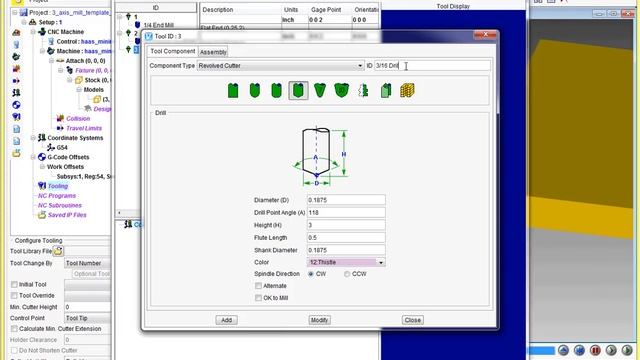Open the Color dropdown showing 12:Thistle
Viewport: 640px width, 360px height.
346,262
